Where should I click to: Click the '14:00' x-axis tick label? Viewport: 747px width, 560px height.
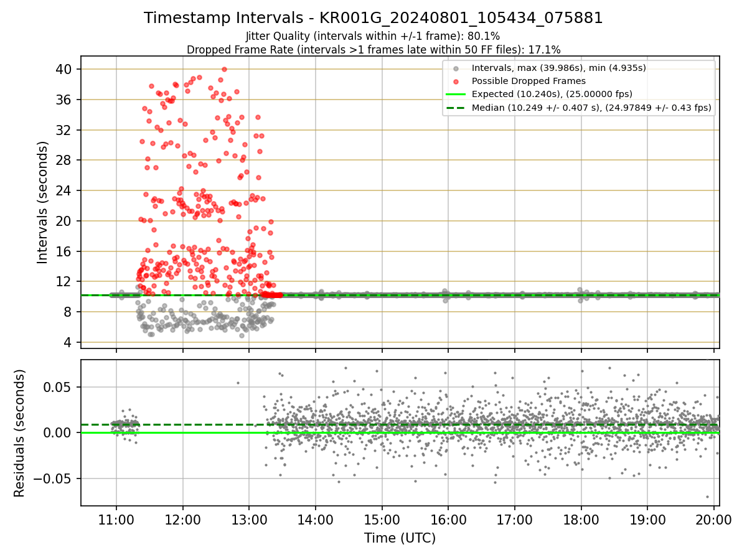[316, 518]
